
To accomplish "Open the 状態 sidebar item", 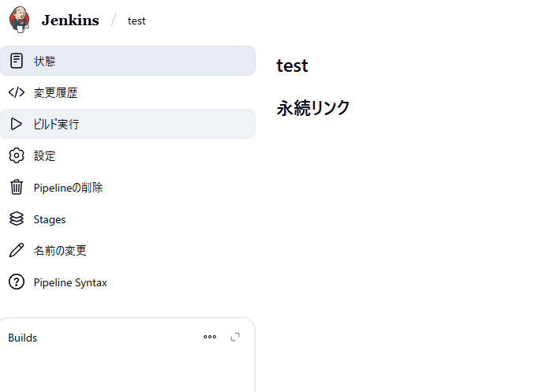I will 45,61.
